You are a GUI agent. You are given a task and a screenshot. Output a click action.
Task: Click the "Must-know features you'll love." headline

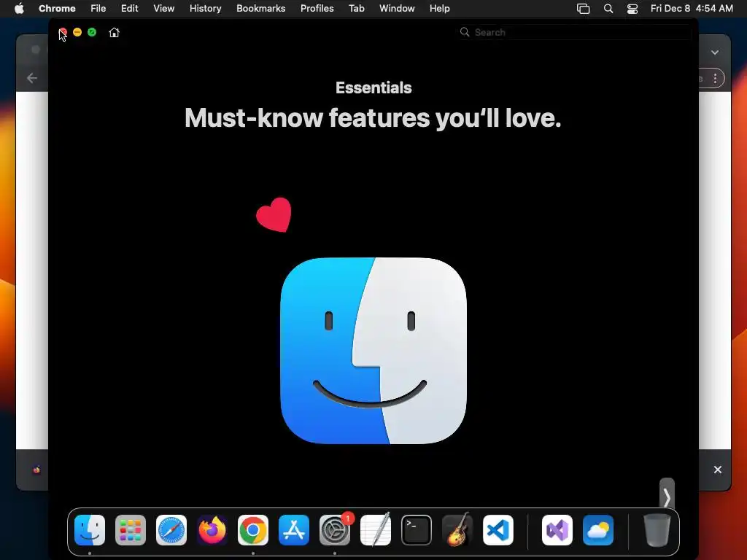[373, 117]
